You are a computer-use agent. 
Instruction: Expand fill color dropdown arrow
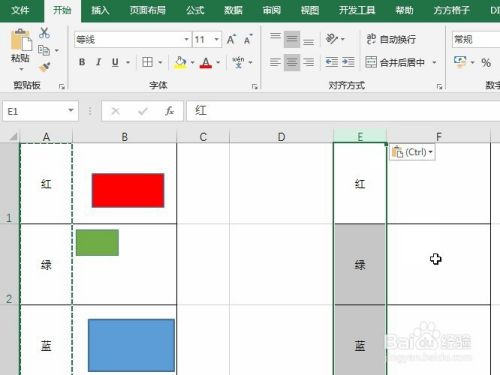click(x=192, y=62)
